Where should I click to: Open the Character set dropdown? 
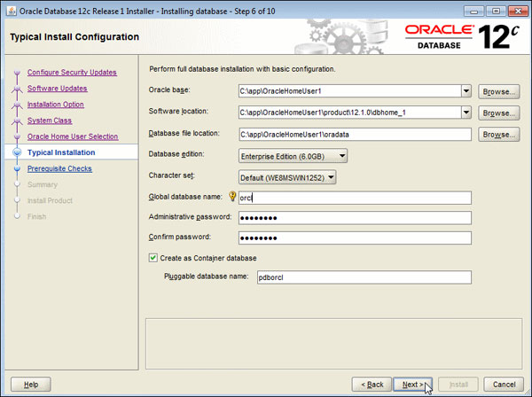point(287,177)
